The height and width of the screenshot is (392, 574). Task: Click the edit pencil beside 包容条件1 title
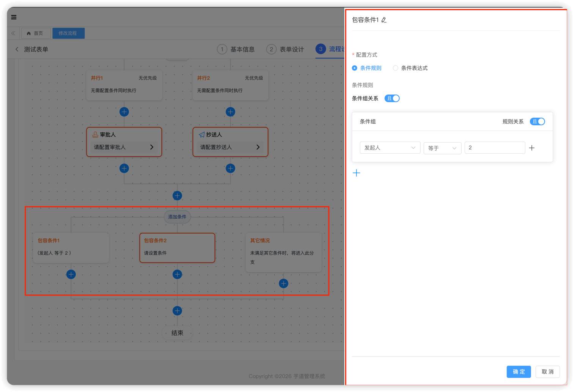[384, 20]
